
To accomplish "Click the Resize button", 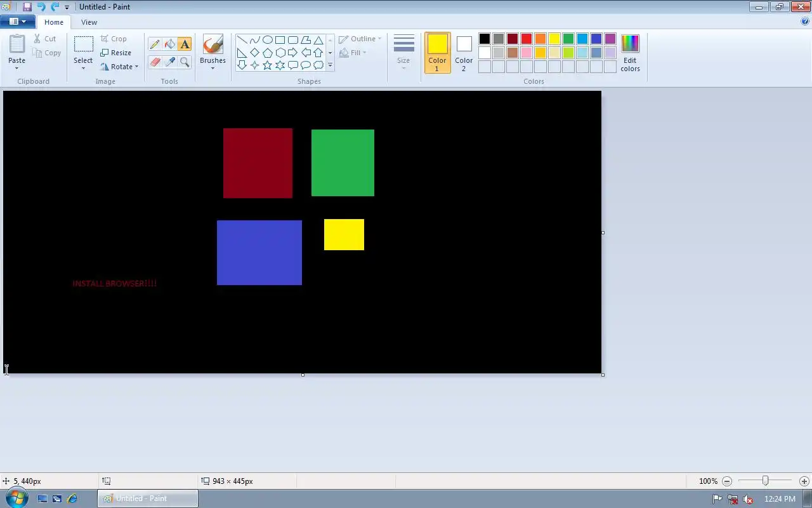I will [116, 53].
